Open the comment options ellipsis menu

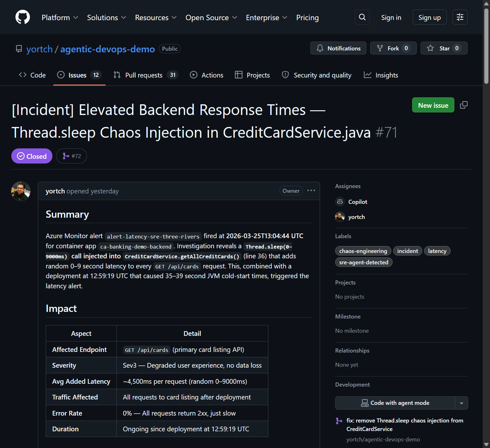click(x=311, y=190)
